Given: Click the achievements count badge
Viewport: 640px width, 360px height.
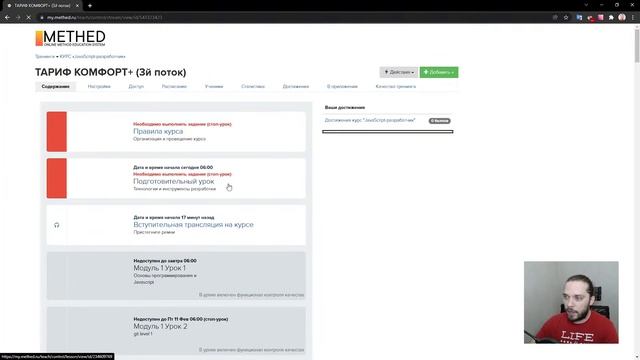Looking at the screenshot, I should pos(440,121).
